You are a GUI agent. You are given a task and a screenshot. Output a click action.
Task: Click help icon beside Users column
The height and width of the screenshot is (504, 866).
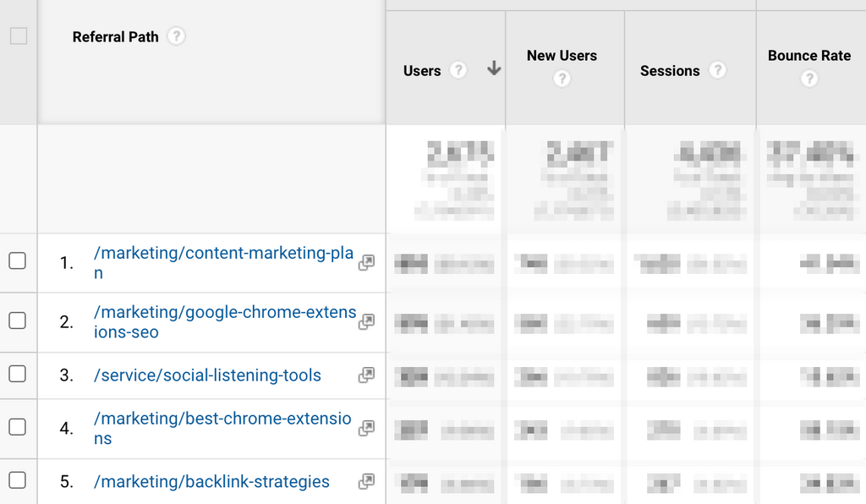click(458, 70)
